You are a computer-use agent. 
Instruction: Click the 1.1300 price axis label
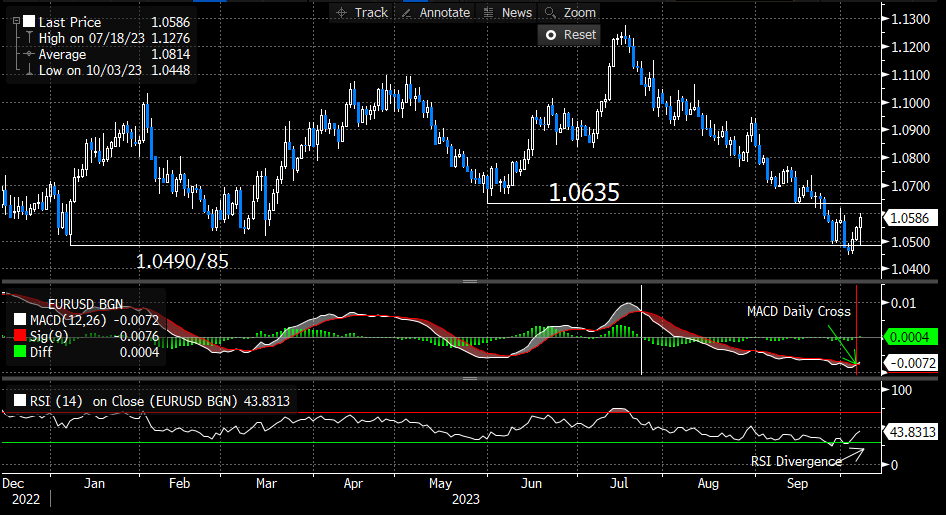click(910, 19)
